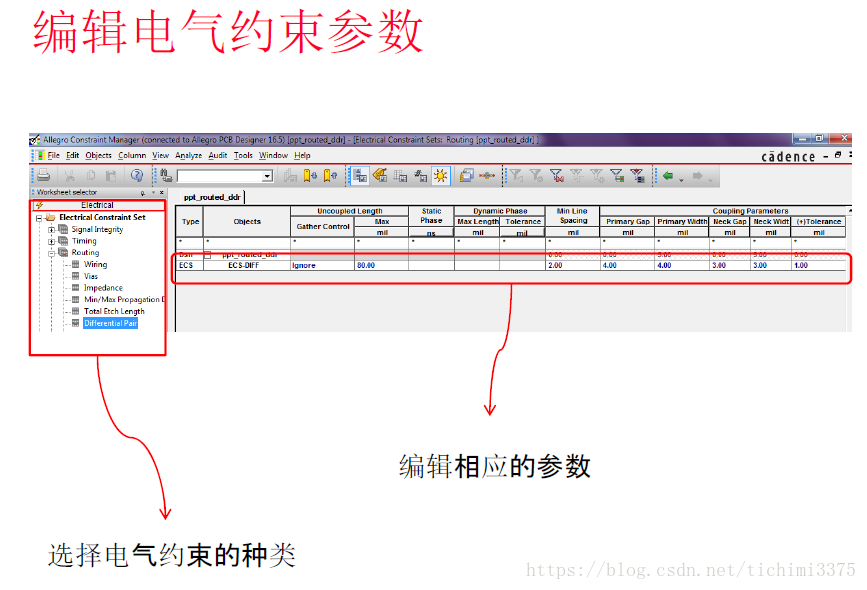Select Differential Pair worksheet

(111, 323)
